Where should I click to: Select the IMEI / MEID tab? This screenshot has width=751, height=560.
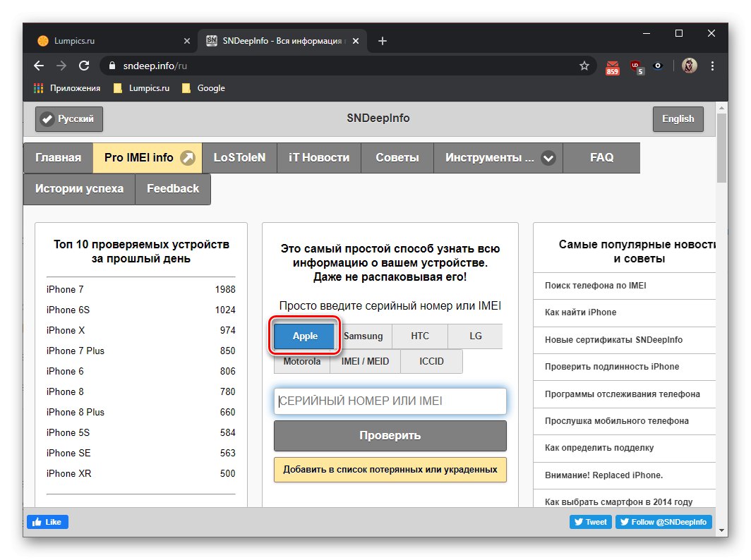(365, 361)
